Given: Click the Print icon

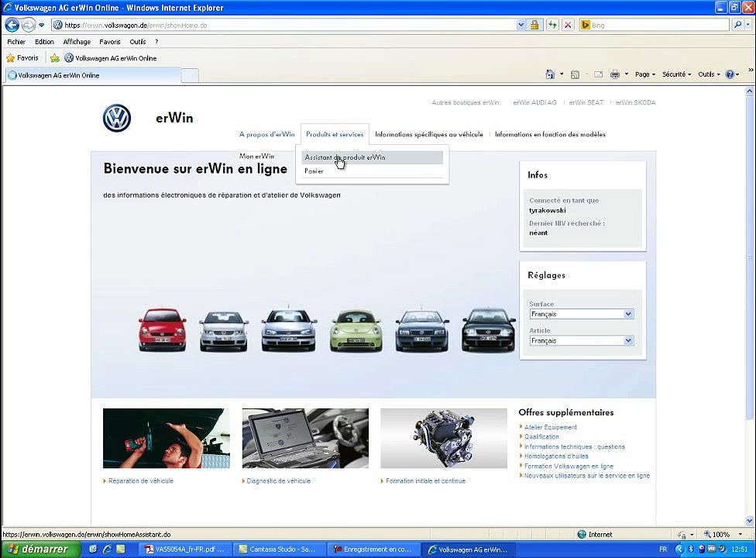Looking at the screenshot, I should tap(615, 74).
